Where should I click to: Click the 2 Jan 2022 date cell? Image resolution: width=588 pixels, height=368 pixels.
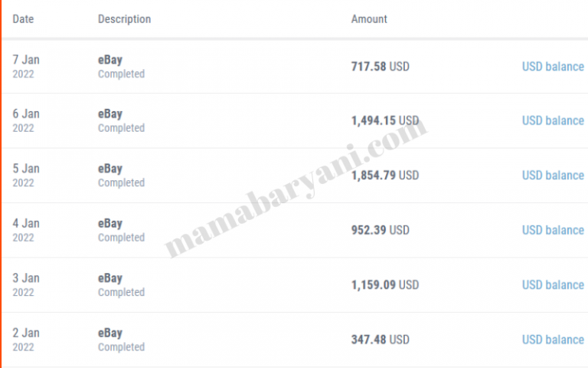25,339
